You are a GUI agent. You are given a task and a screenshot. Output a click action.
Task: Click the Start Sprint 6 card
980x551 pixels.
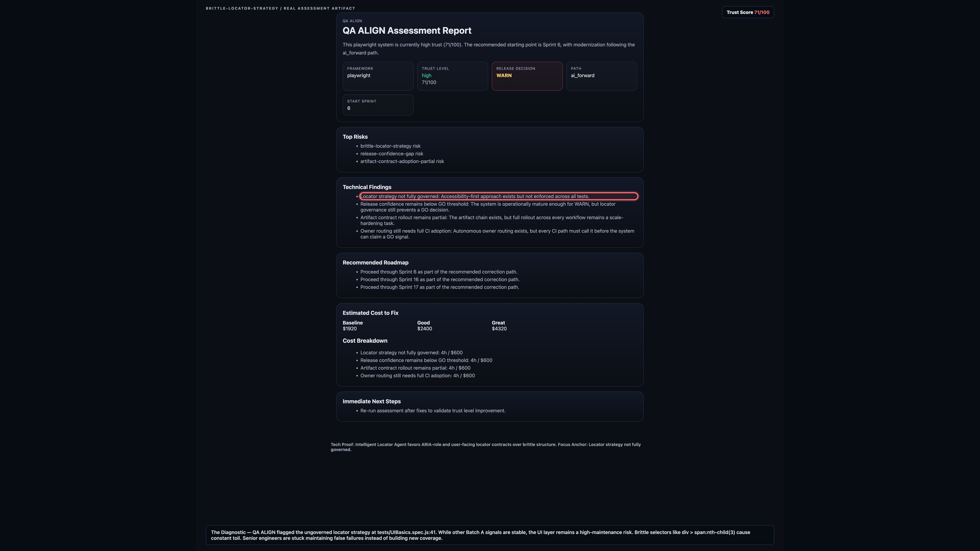tap(378, 105)
